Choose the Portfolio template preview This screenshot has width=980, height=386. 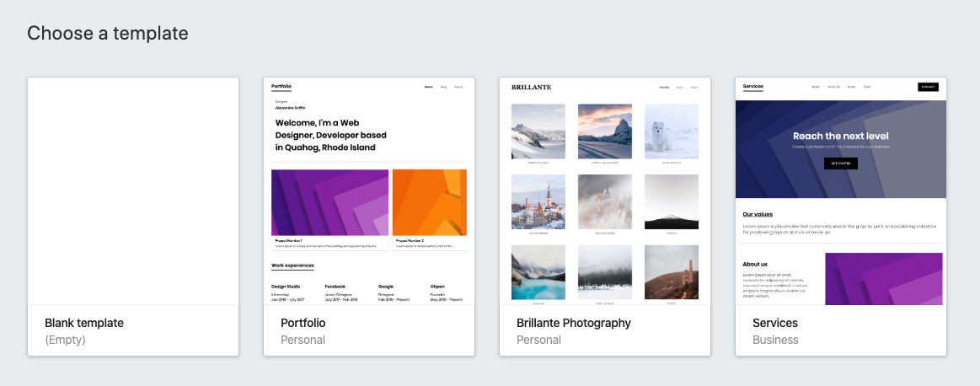[x=369, y=190]
